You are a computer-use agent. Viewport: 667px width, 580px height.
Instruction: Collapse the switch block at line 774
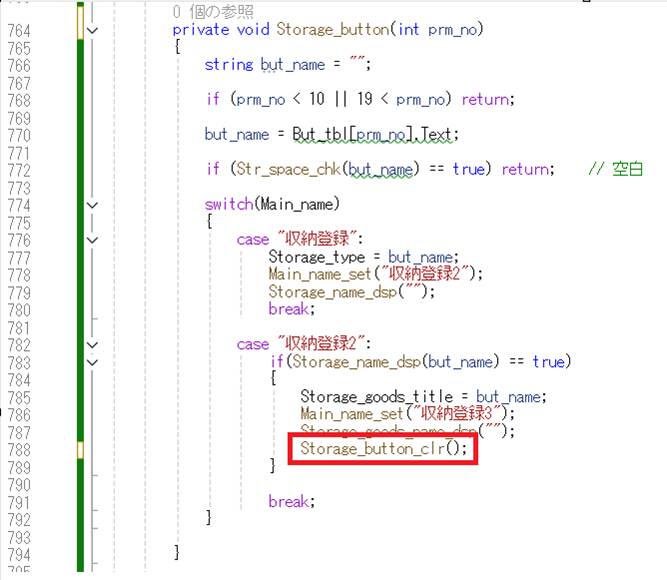93,204
